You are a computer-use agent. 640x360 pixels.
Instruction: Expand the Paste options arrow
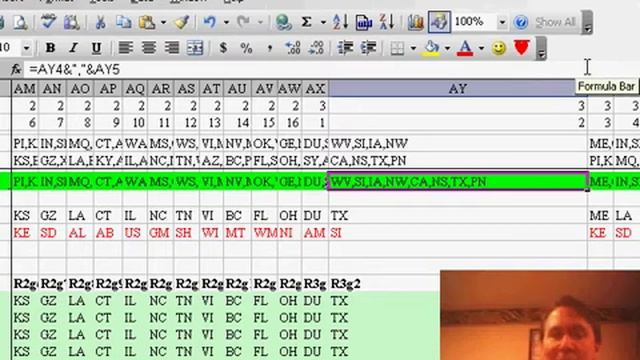(163, 22)
